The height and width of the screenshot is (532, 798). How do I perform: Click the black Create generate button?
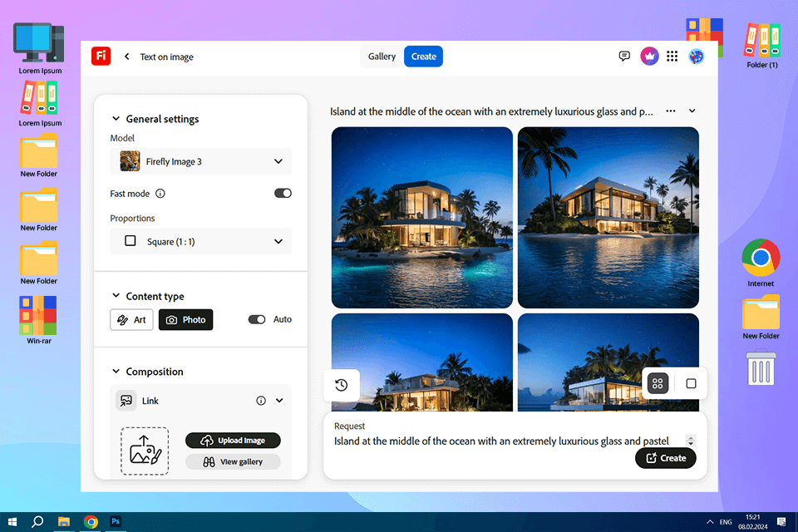pyautogui.click(x=666, y=458)
